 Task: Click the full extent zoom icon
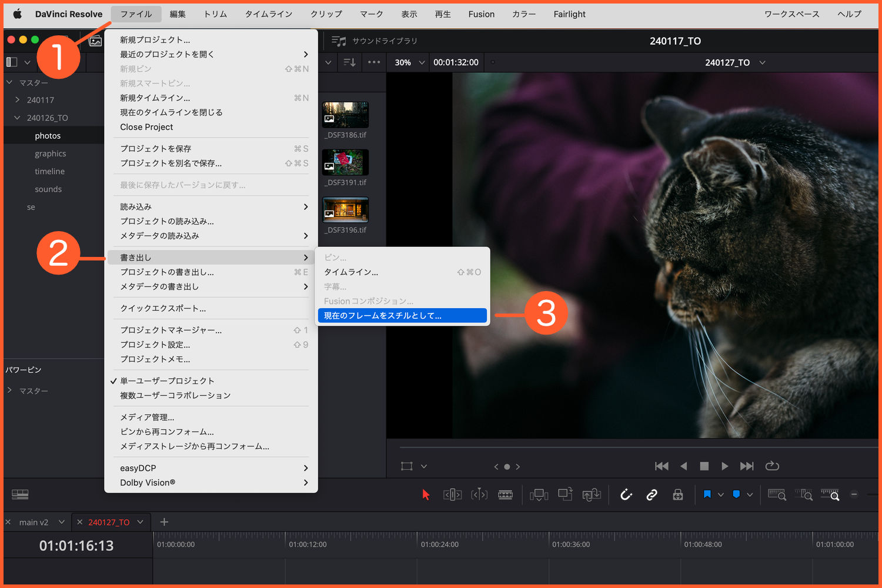(777, 495)
